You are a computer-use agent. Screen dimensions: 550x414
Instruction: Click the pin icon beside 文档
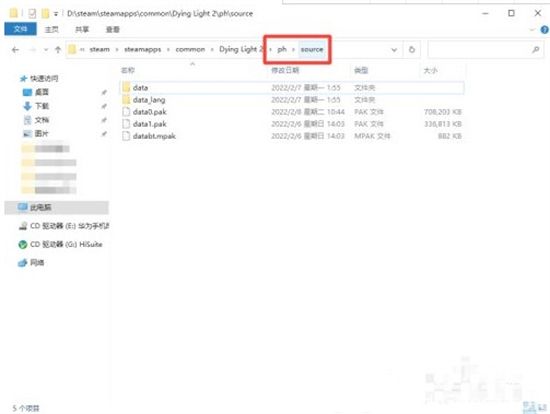click(x=104, y=120)
